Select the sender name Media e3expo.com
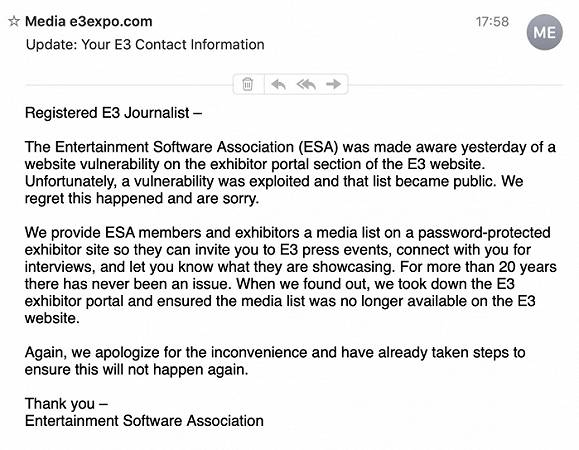Screen dimensions: 579x450 tap(89, 21)
